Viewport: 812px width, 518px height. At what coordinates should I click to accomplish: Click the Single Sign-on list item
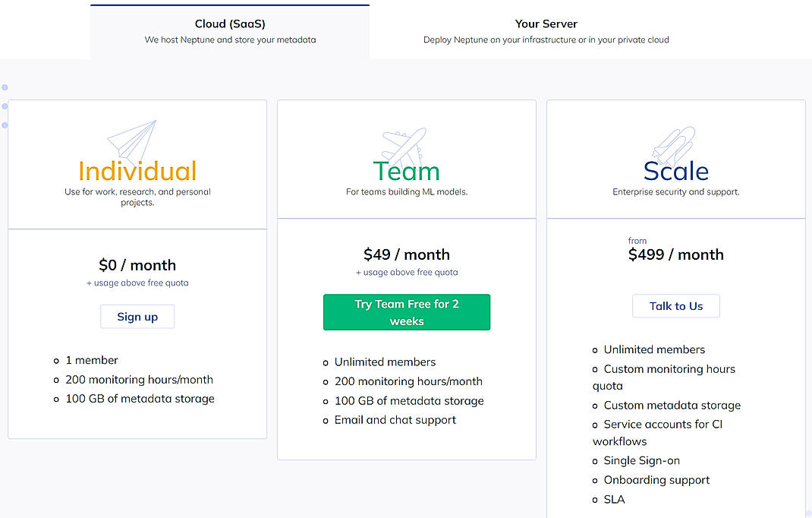tap(641, 460)
